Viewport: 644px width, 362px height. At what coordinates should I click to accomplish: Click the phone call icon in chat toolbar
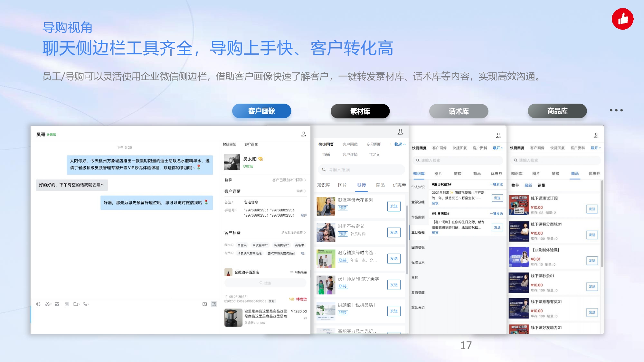(x=85, y=304)
